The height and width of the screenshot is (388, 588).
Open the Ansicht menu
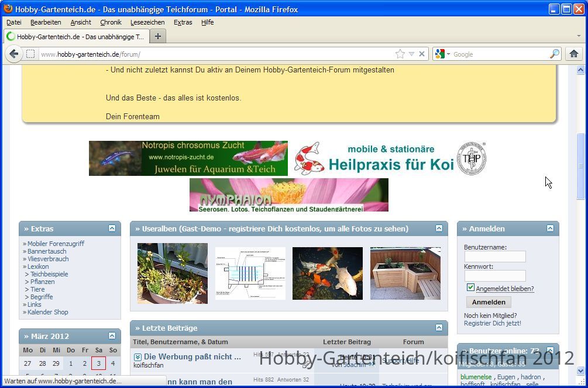81,22
